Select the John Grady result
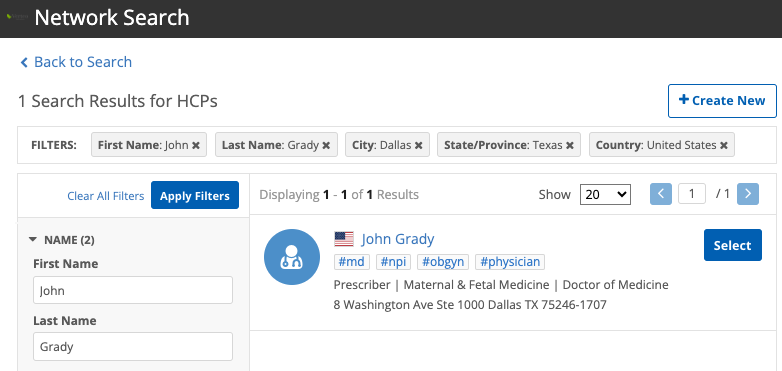782x371 pixels. click(x=733, y=245)
